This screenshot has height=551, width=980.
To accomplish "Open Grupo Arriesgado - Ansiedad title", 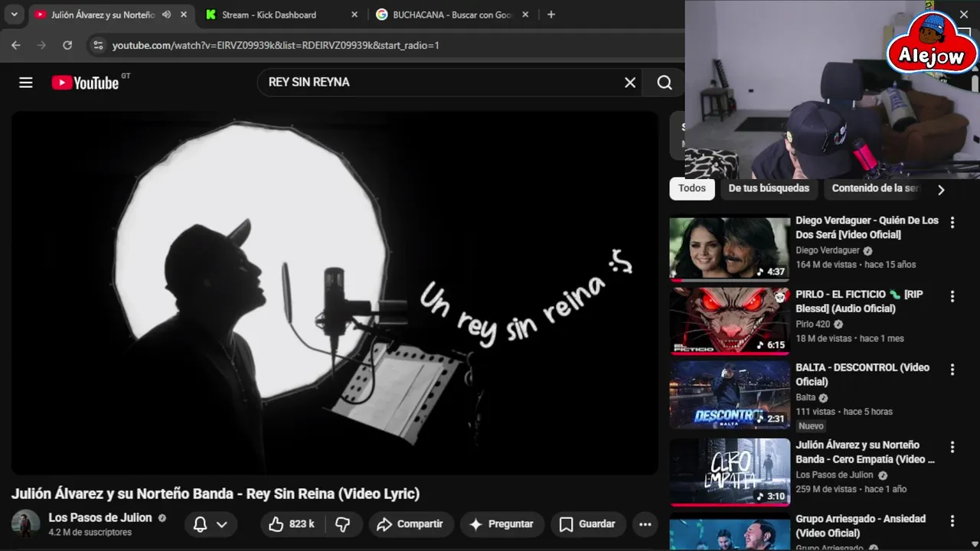I will coord(861,526).
